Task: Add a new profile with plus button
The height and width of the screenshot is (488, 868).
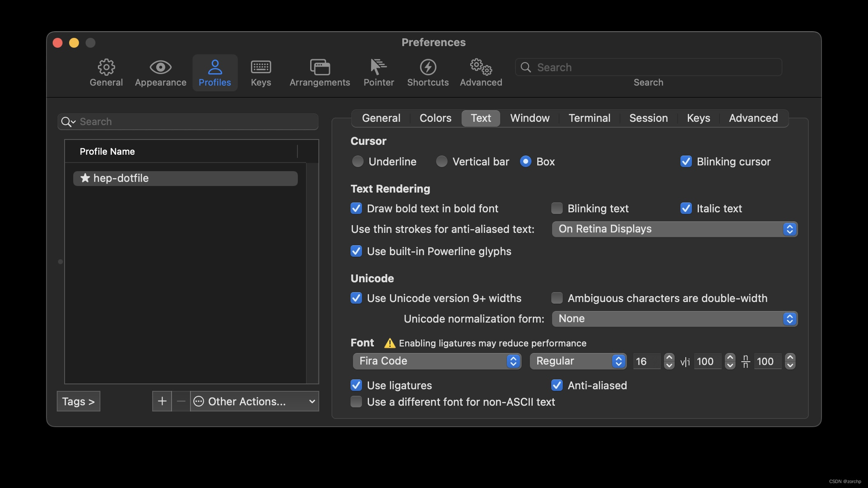Action: (x=162, y=401)
